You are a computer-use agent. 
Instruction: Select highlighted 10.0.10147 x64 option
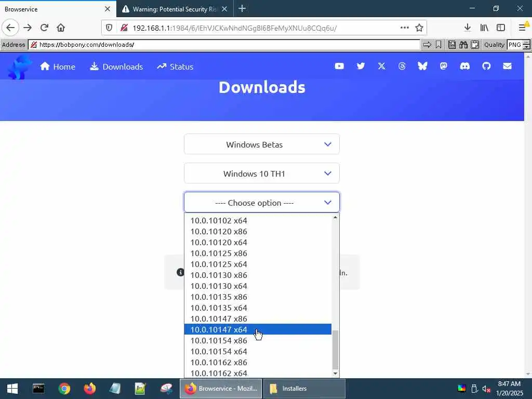[258, 329]
